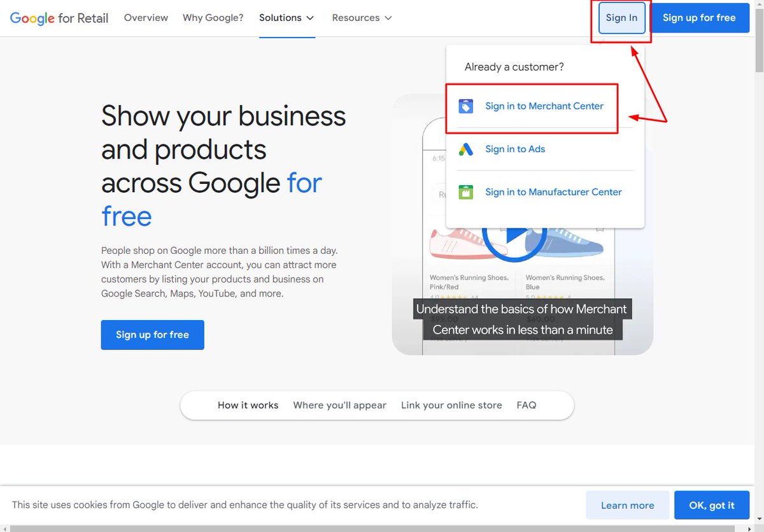Open the Why Google? page

coord(213,18)
